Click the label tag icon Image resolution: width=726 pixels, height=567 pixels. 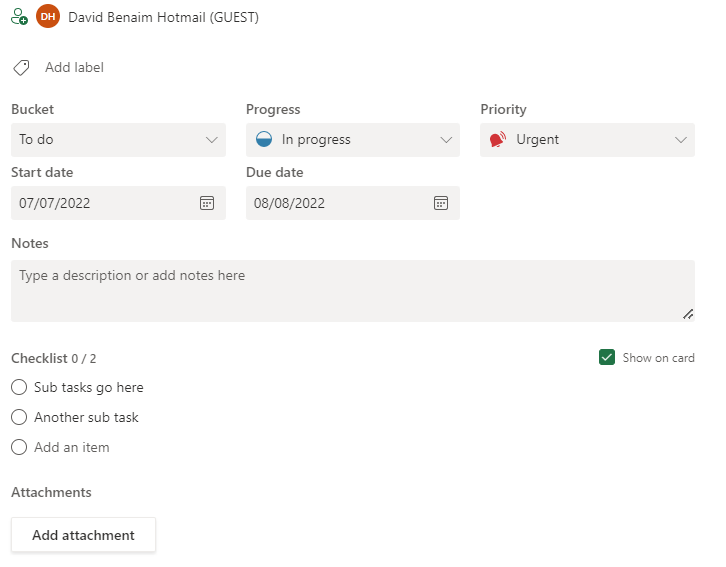point(20,68)
